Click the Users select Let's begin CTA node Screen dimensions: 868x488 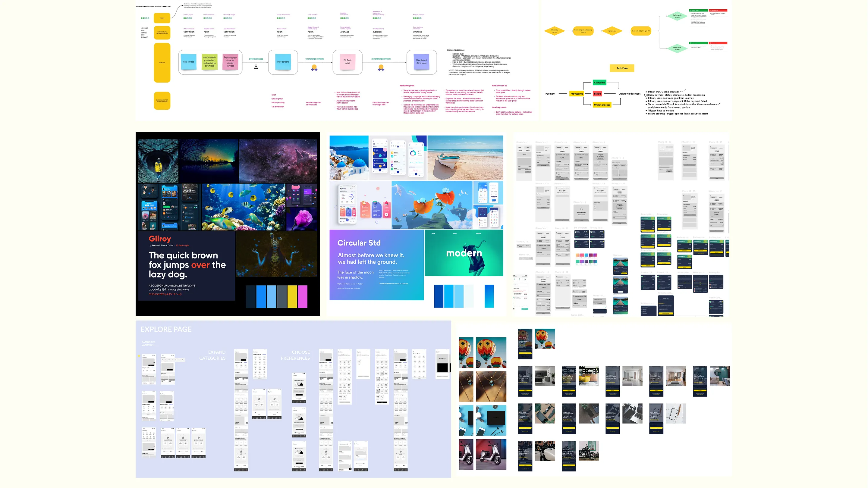pyautogui.click(x=641, y=31)
